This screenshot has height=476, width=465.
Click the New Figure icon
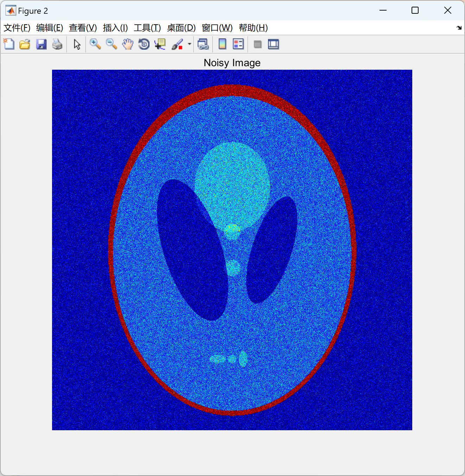tap(9, 44)
